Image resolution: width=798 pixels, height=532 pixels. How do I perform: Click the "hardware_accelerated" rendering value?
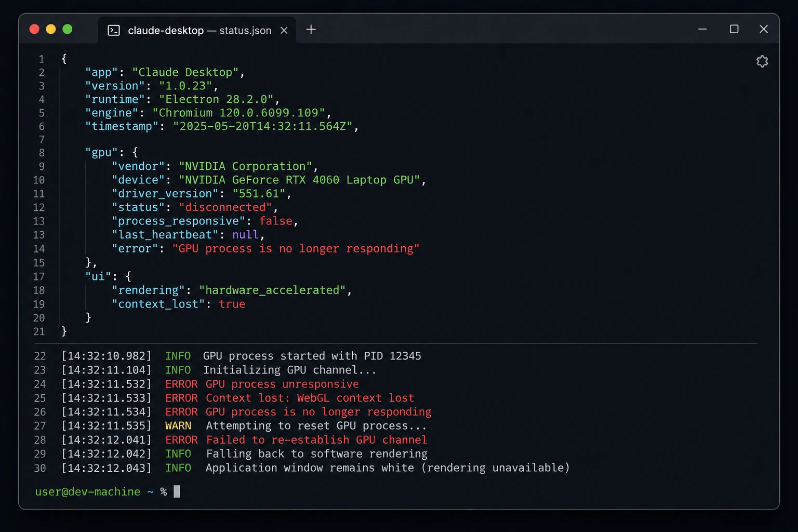(x=272, y=290)
